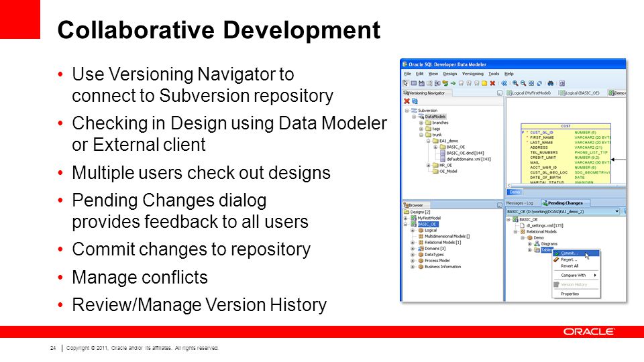Image resolution: width=644 pixels, height=362 pixels.
Task: Open the Design menu
Action: click(449, 74)
